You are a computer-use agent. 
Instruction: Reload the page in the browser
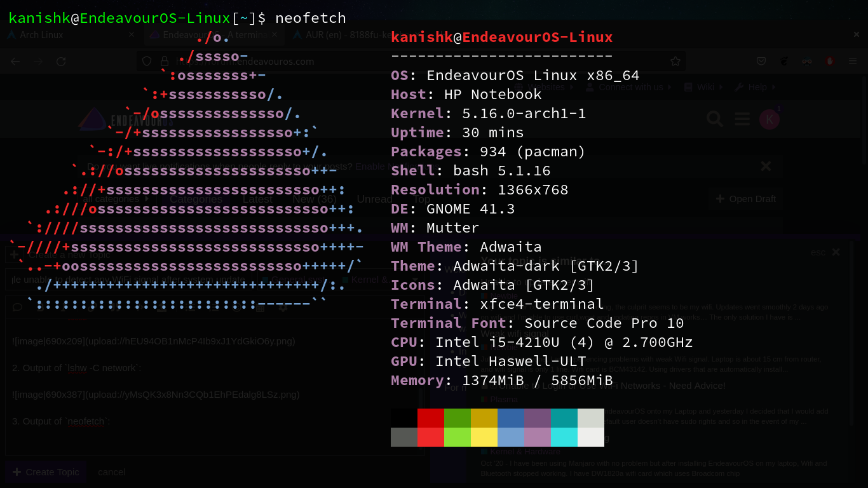click(x=61, y=62)
